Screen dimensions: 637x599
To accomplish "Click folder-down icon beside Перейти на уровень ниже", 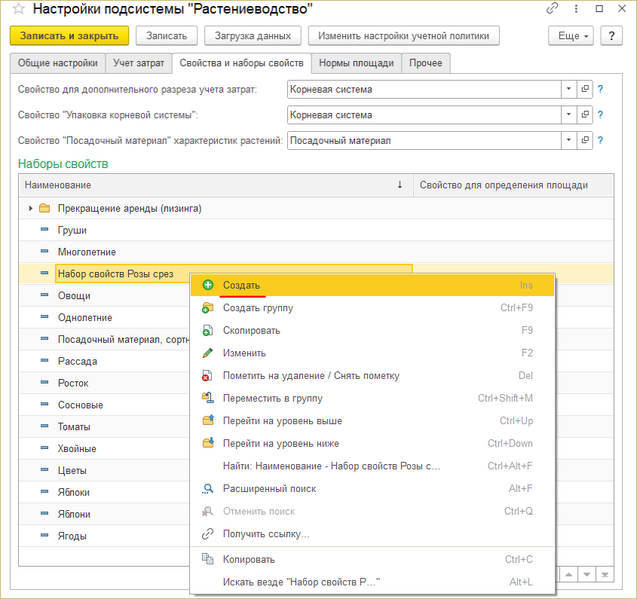I will coord(208,443).
